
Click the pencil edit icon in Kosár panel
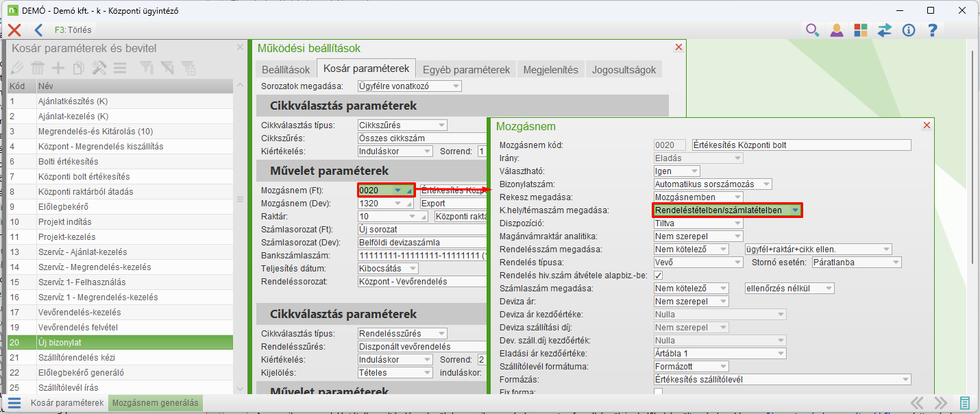coord(17,68)
